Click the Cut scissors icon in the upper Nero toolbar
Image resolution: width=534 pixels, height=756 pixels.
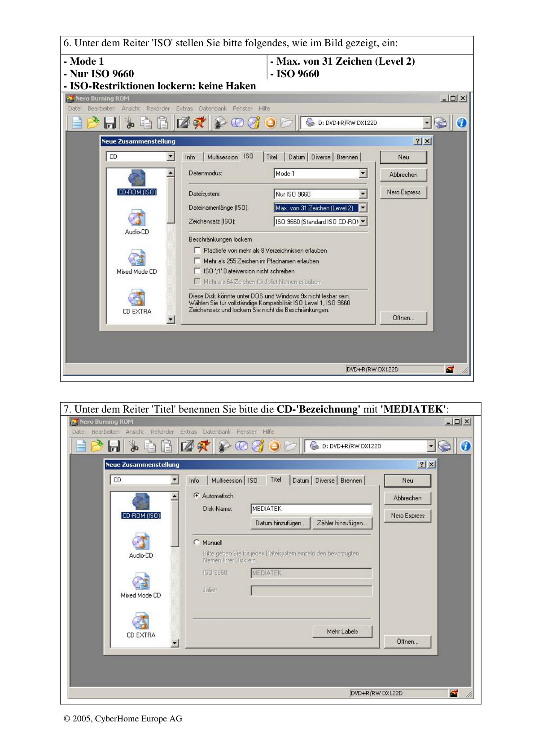click(x=130, y=123)
